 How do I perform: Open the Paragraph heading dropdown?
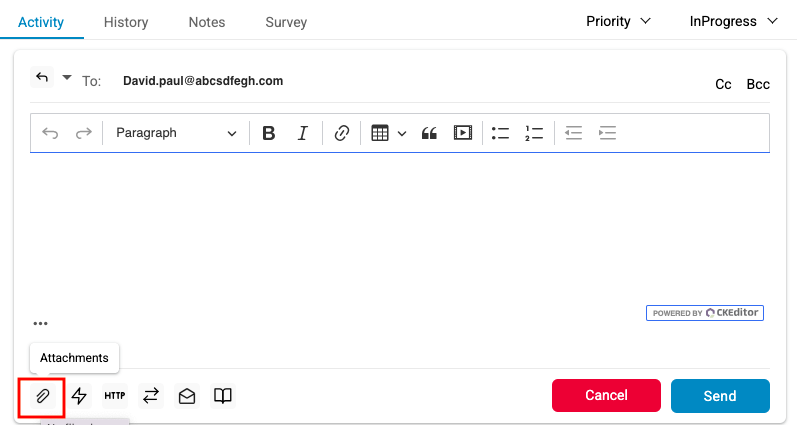[x=176, y=133]
